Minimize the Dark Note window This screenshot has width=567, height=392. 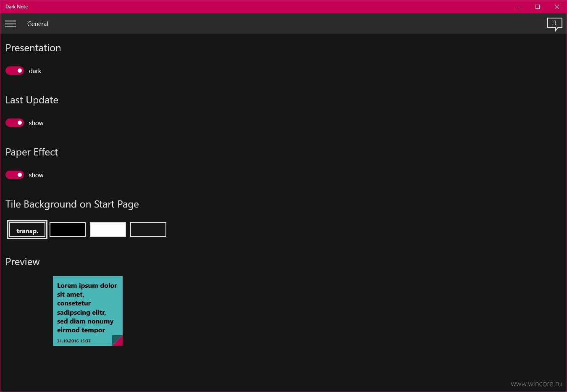pyautogui.click(x=518, y=7)
